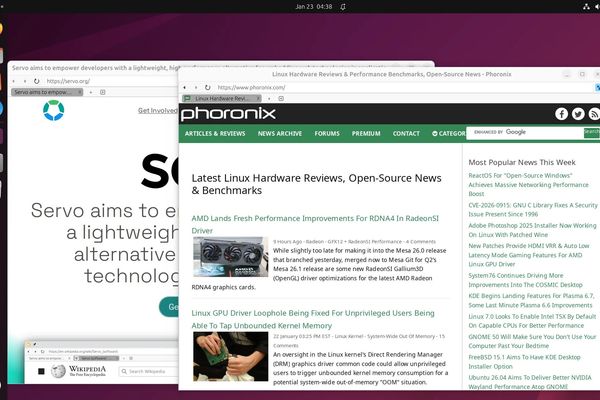
Task: Open a new tab in the Phoronix window
Action: click(269, 98)
